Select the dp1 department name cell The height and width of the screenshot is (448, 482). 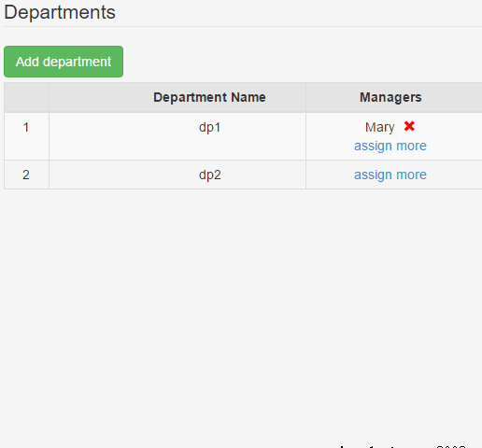177,136
